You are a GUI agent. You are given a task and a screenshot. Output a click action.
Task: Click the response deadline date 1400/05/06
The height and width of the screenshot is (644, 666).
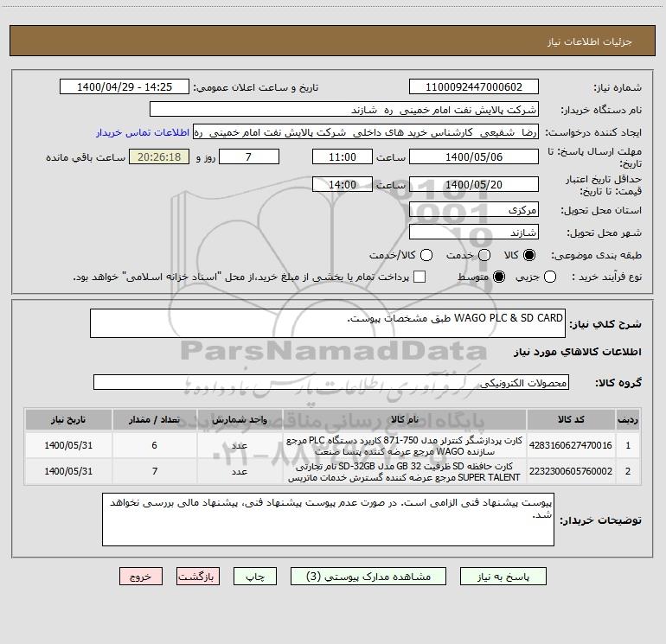click(x=474, y=157)
